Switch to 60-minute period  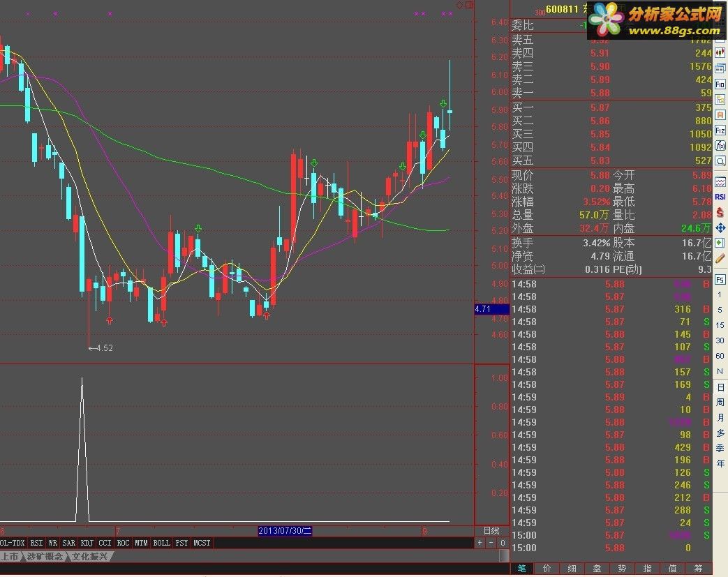[720, 356]
